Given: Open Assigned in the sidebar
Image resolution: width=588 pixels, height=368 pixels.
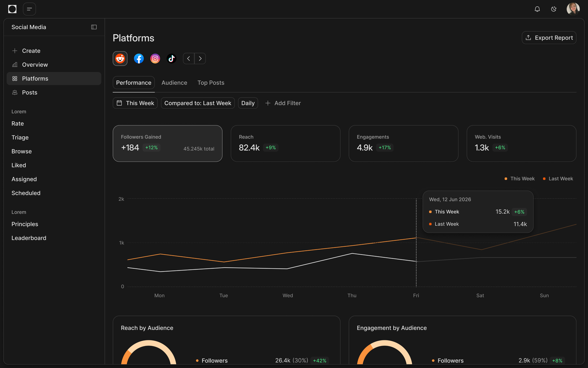Looking at the screenshot, I should point(24,179).
